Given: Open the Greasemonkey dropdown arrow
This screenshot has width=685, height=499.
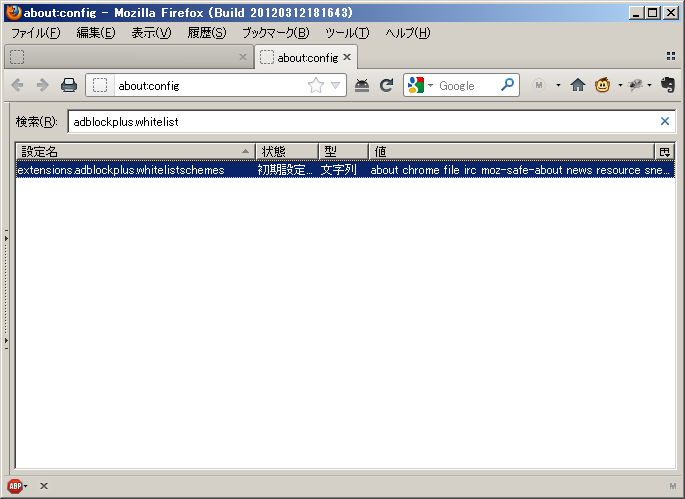Looking at the screenshot, I should (620, 85).
